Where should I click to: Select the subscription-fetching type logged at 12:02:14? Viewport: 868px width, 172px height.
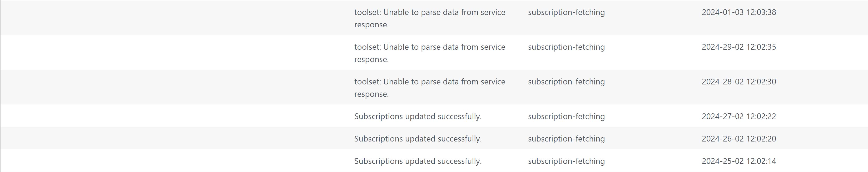click(x=566, y=161)
